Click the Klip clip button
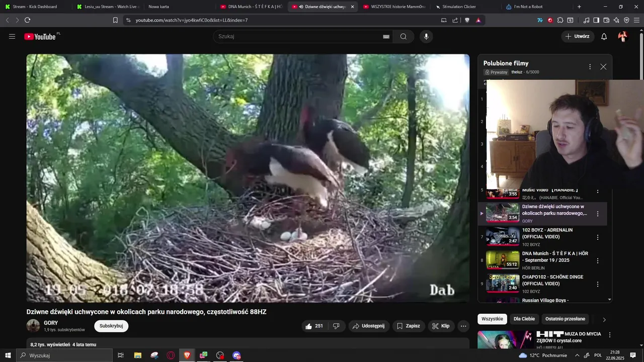 click(441, 326)
